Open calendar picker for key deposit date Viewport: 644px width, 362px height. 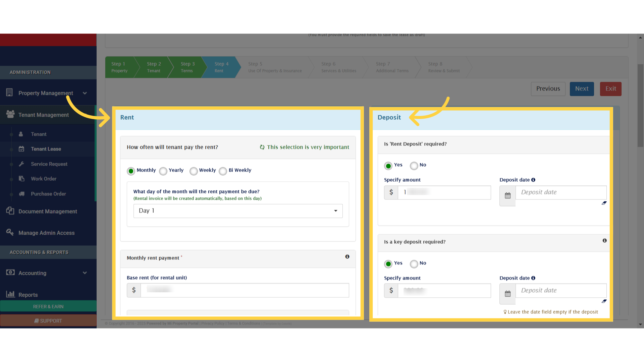pyautogui.click(x=507, y=294)
